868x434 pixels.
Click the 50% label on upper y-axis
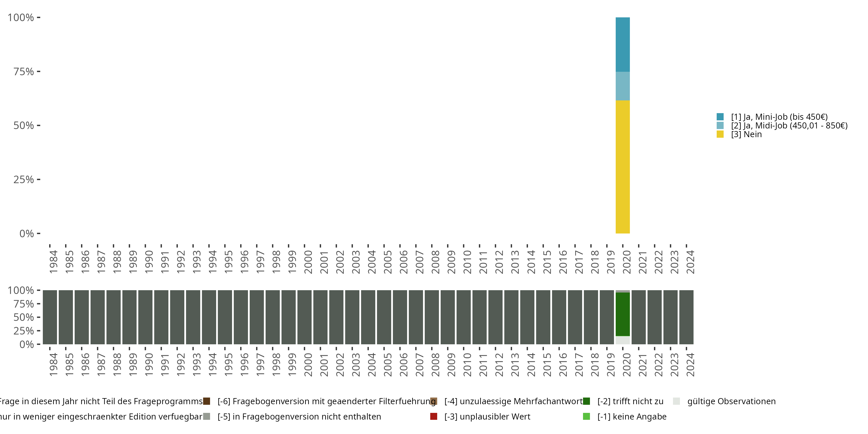pyautogui.click(x=24, y=126)
